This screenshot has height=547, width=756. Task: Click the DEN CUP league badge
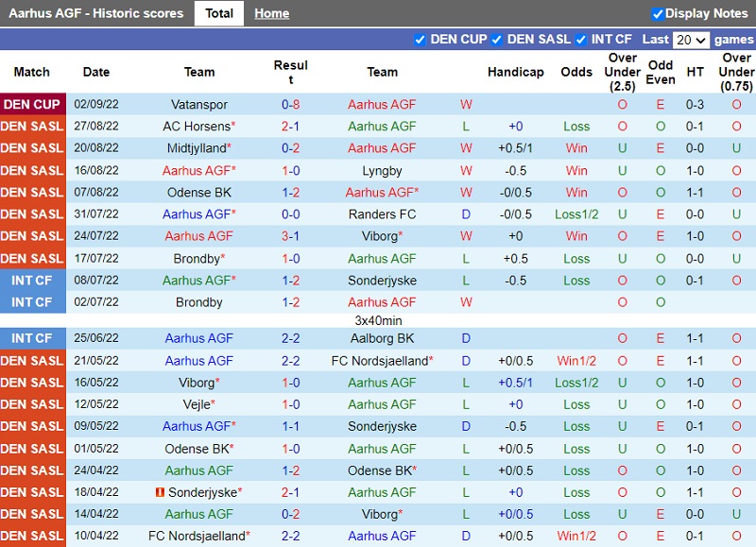(32, 104)
